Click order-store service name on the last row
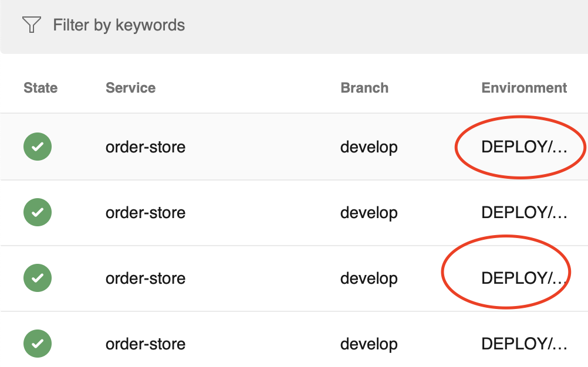588x367 pixels. coord(145,344)
